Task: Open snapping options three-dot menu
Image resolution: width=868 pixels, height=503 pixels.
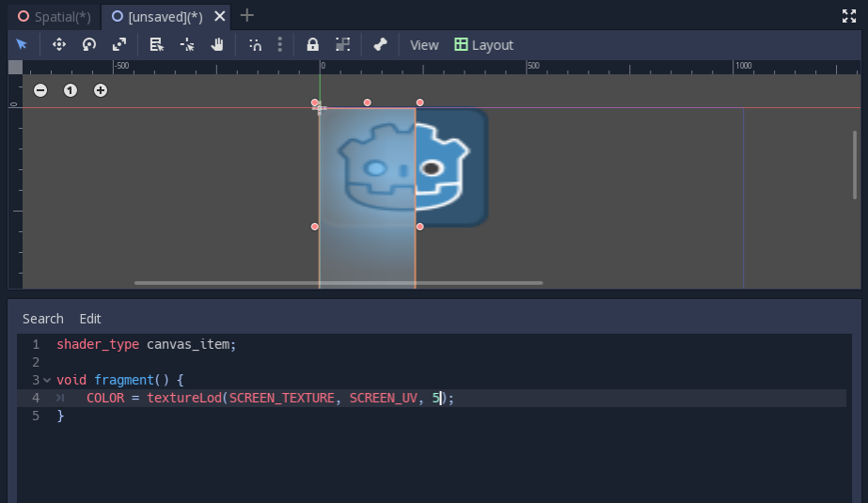Action: pyautogui.click(x=280, y=44)
